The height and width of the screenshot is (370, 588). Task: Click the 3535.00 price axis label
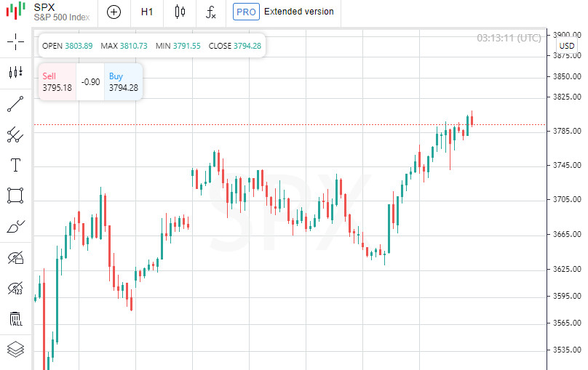[567, 350]
